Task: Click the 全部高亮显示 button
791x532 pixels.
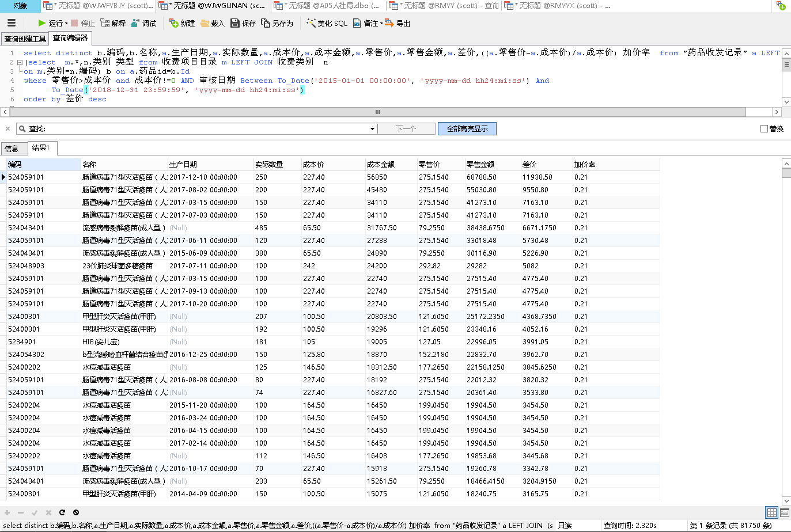Action: [467, 129]
